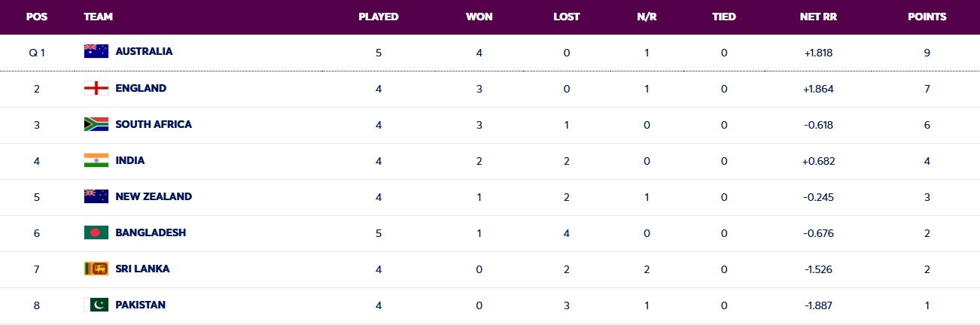Click the New Zealand flag icon
Viewport: 980px width, 325px height.
pos(96,196)
